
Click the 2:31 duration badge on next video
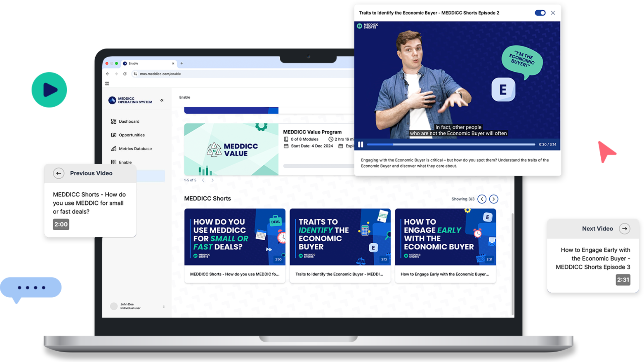pyautogui.click(x=623, y=280)
